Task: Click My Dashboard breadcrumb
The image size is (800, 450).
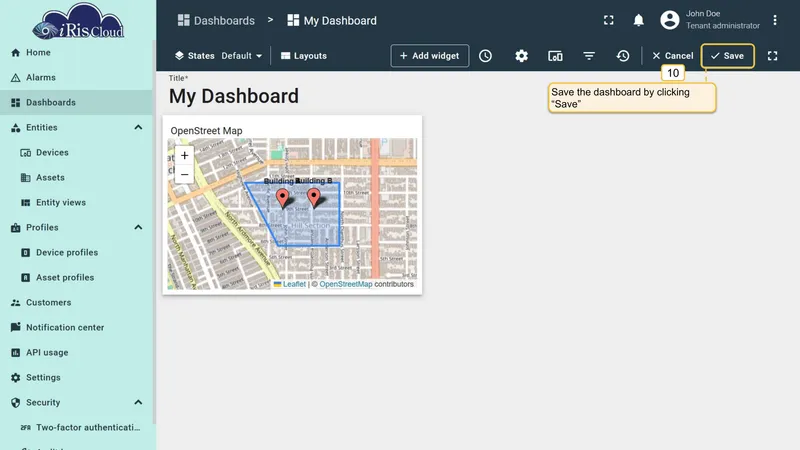Action: click(x=332, y=20)
